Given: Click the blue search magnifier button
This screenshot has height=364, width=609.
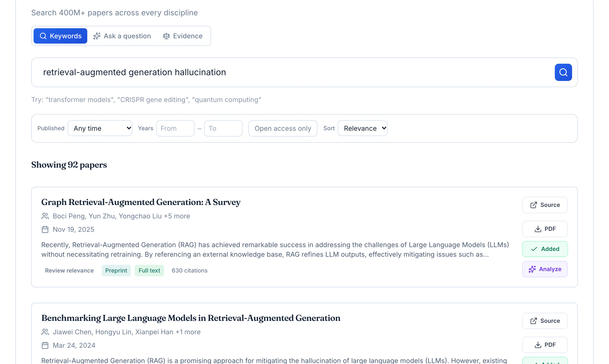Looking at the screenshot, I should click(563, 72).
